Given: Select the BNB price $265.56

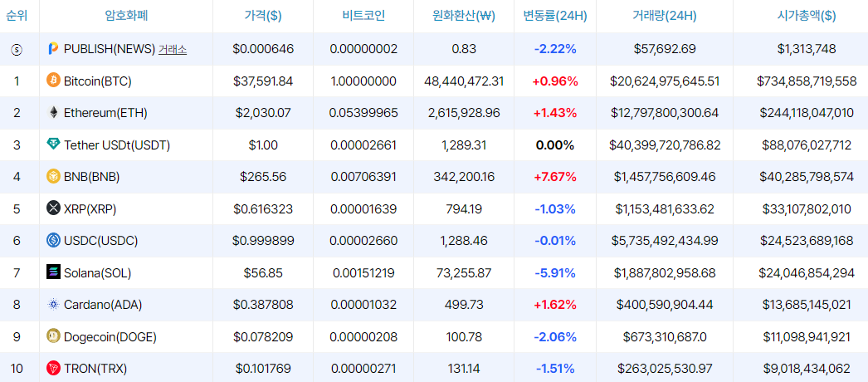Looking at the screenshot, I should 263,177.
